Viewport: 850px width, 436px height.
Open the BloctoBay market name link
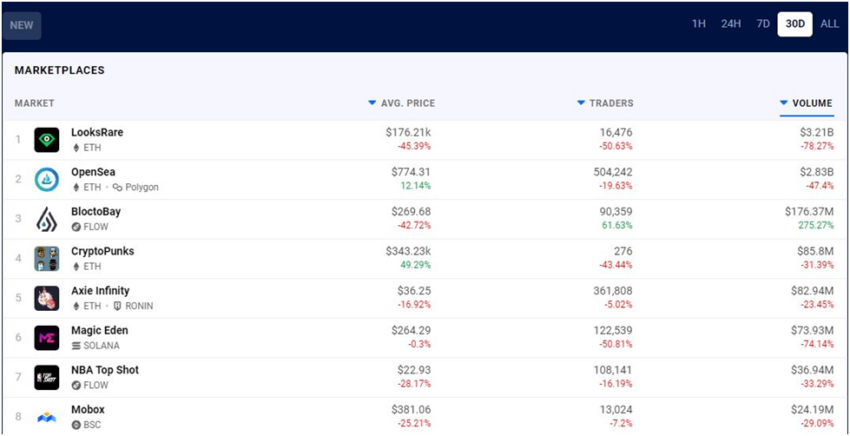pyautogui.click(x=96, y=211)
